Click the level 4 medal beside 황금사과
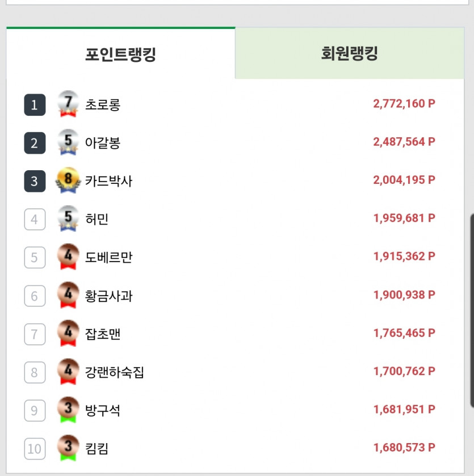Image resolution: width=474 pixels, height=476 pixels. pyautogui.click(x=68, y=295)
